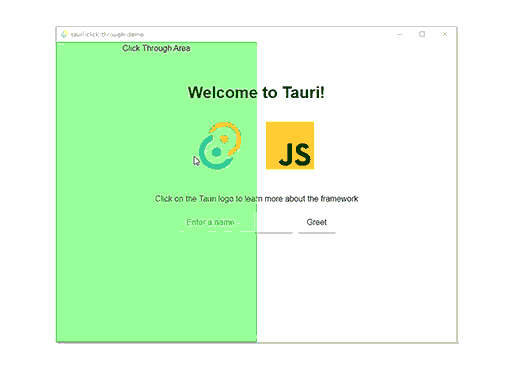This screenshot has width=512, height=384.
Task: Click the word framework in the hint
Action: pos(339,199)
